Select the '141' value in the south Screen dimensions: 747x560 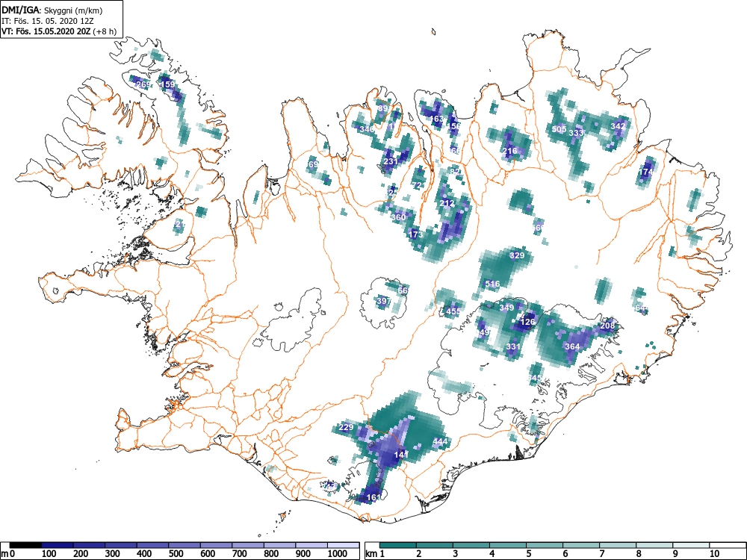point(402,454)
